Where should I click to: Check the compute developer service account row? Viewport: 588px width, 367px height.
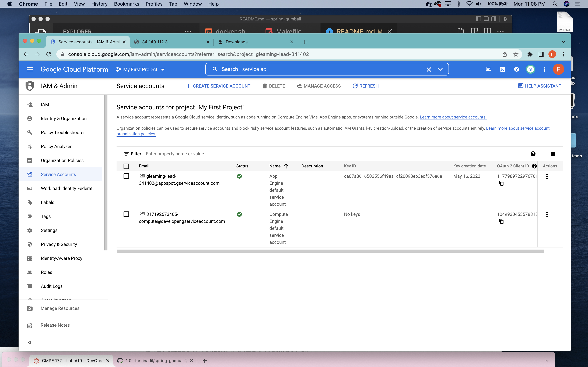pos(126,214)
